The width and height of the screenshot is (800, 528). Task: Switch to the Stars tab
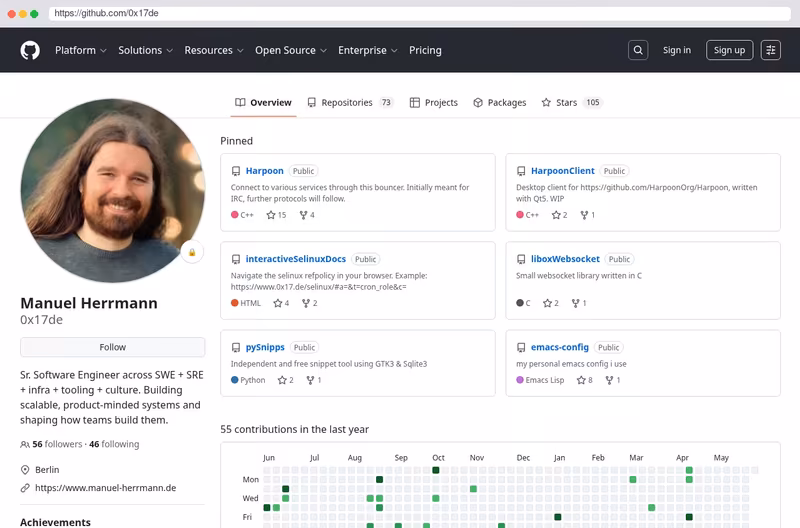tap(572, 103)
